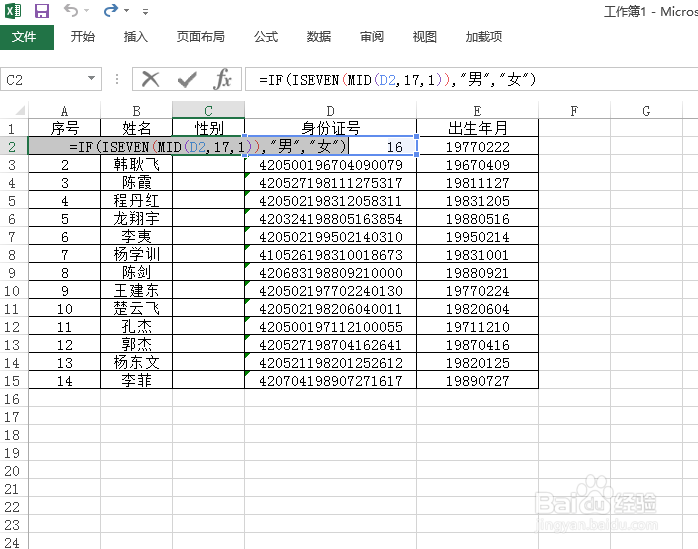Expand the Name Box dropdown
The height and width of the screenshot is (549, 698).
(91, 79)
